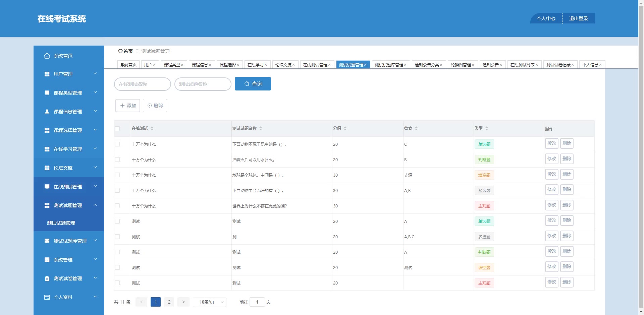The image size is (644, 315).
Task: Sort by the 分值 column arrows
Action: click(345, 128)
